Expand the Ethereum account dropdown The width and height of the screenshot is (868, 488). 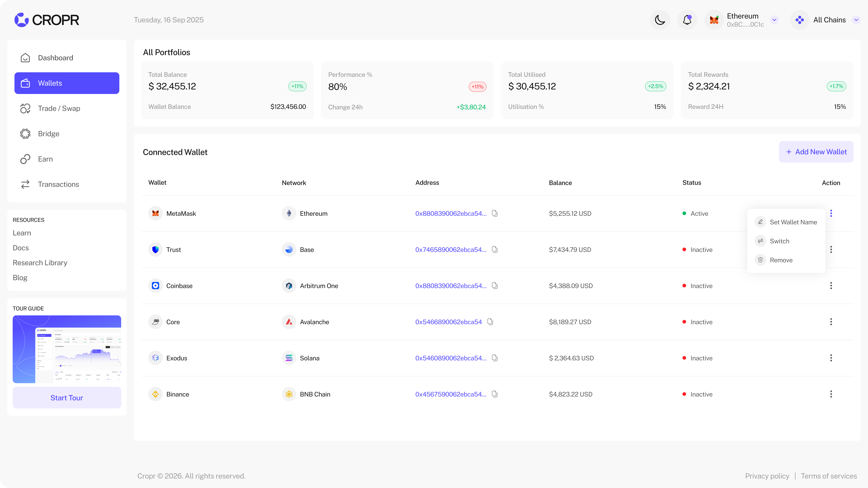[774, 20]
